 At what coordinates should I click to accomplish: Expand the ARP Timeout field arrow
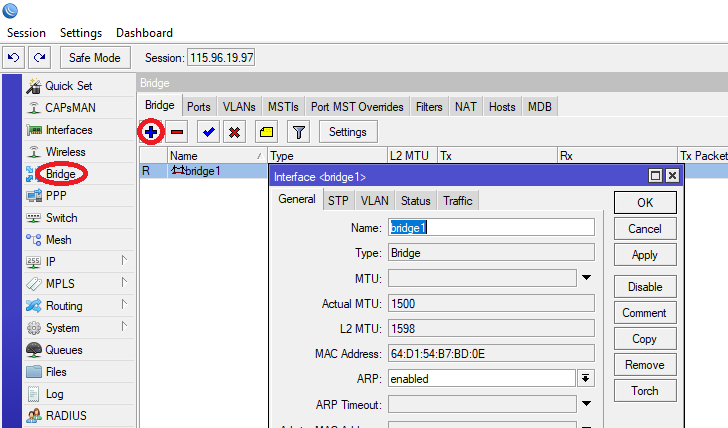coord(586,403)
